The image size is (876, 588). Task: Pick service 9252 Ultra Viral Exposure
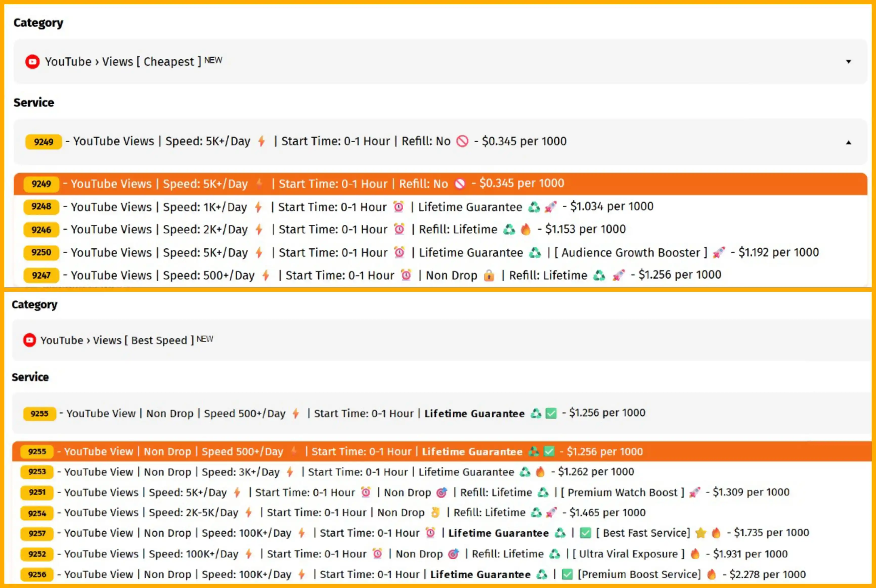pyautogui.click(x=442, y=554)
